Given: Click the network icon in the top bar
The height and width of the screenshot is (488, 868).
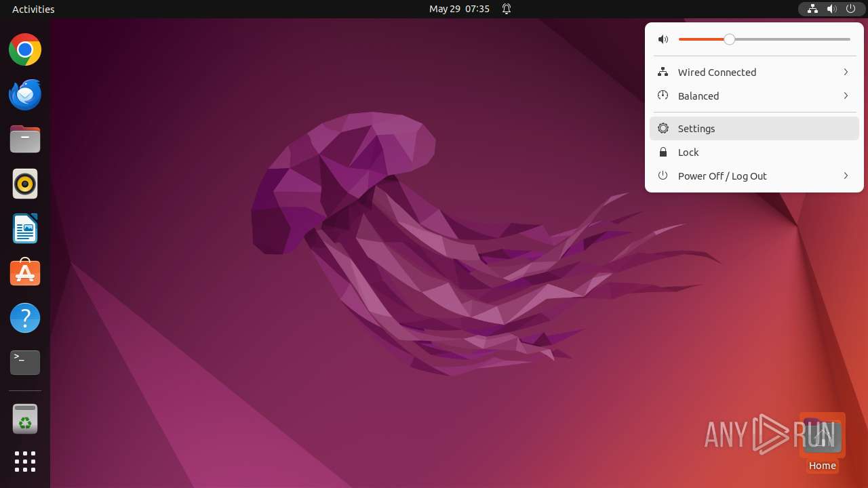Looking at the screenshot, I should [812, 9].
